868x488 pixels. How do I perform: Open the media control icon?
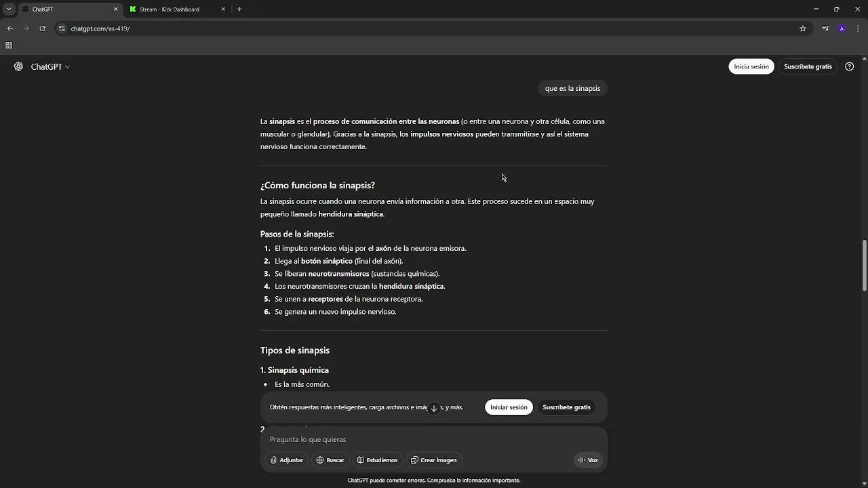click(x=825, y=28)
